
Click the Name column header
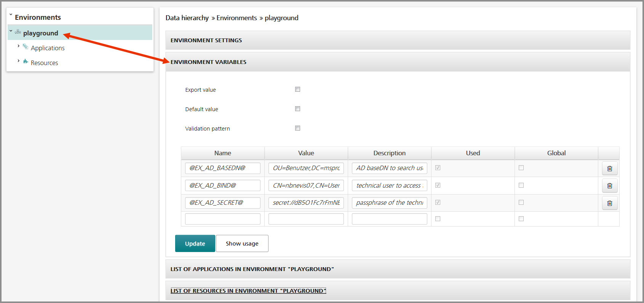tap(223, 153)
